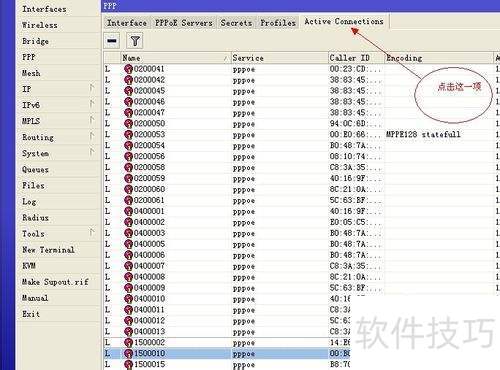
Task: Click the user icon for 1500015
Action: [x=128, y=364]
